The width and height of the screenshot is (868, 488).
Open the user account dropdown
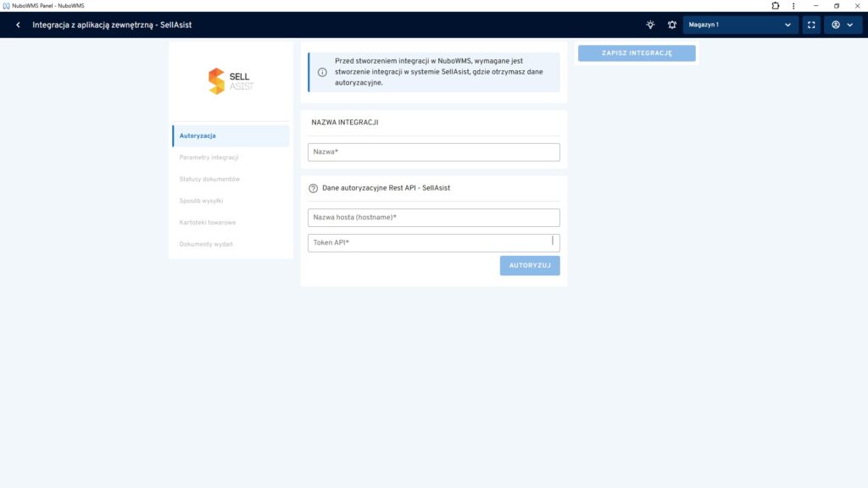843,25
